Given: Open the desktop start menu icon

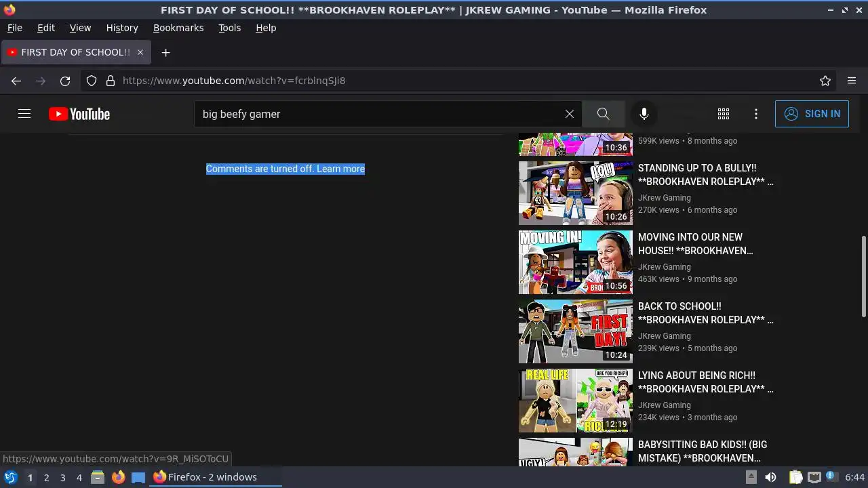Looking at the screenshot, I should (10, 477).
